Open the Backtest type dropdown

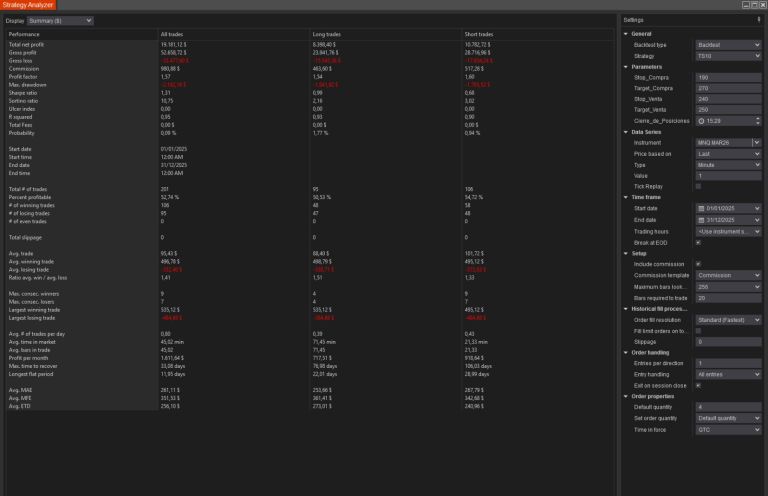coord(728,45)
